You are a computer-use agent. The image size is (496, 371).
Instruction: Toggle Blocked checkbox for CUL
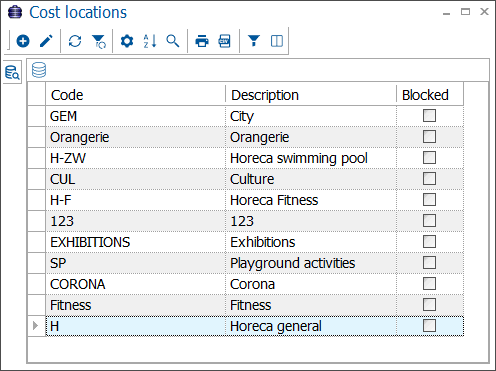tap(429, 179)
